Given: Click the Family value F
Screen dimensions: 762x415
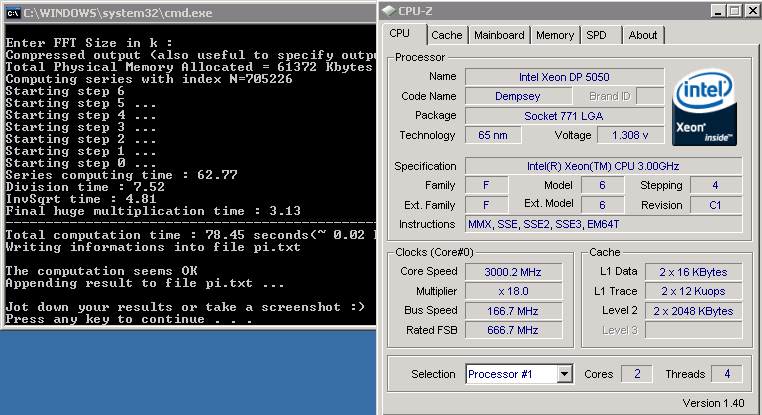Looking at the screenshot, I should (486, 185).
